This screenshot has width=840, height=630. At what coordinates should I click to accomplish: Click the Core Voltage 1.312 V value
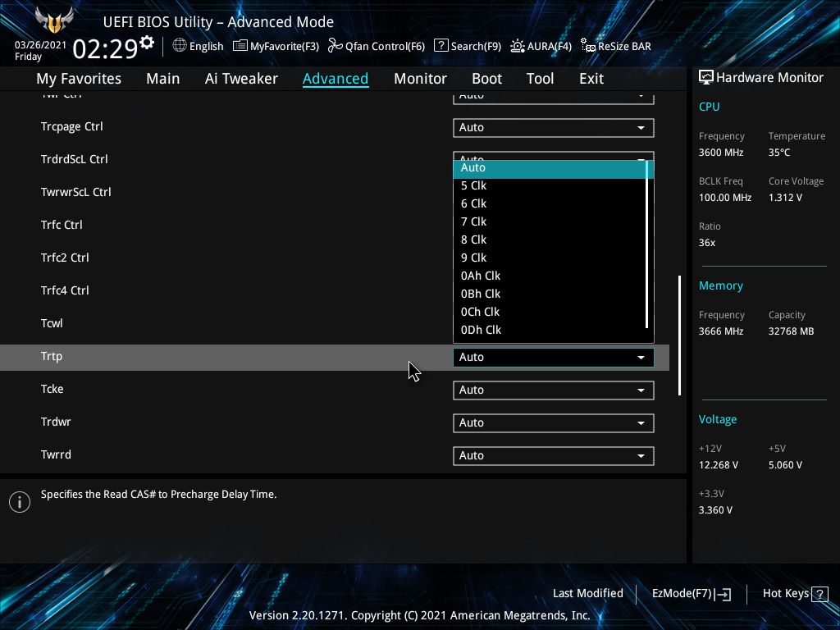click(x=785, y=198)
